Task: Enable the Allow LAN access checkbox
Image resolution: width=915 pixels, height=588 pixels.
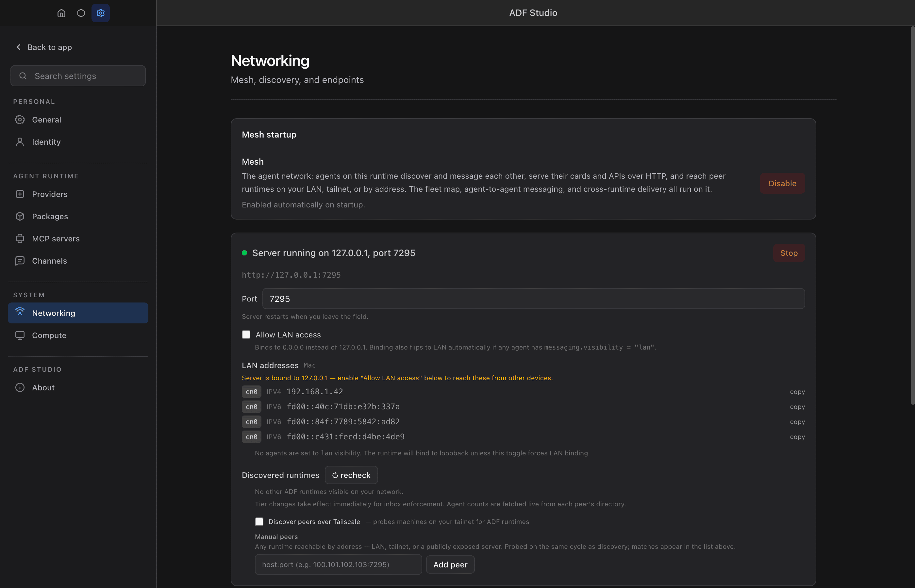Action: point(246,335)
